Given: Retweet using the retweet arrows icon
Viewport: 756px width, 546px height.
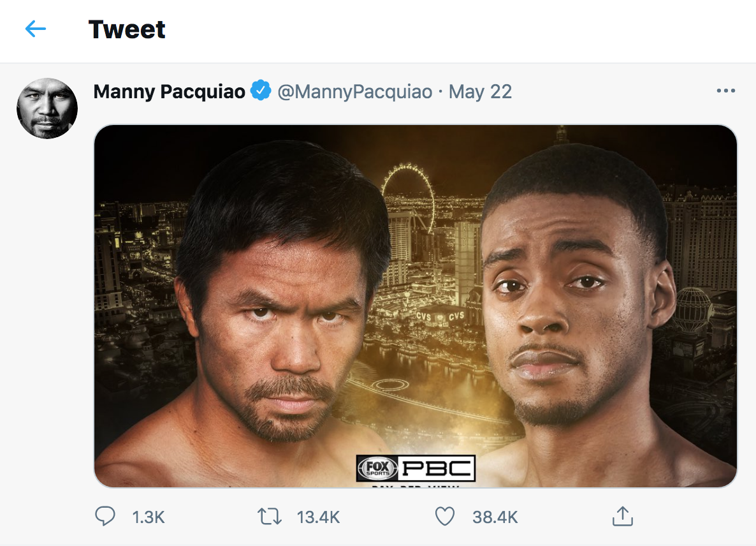Looking at the screenshot, I should [x=270, y=516].
